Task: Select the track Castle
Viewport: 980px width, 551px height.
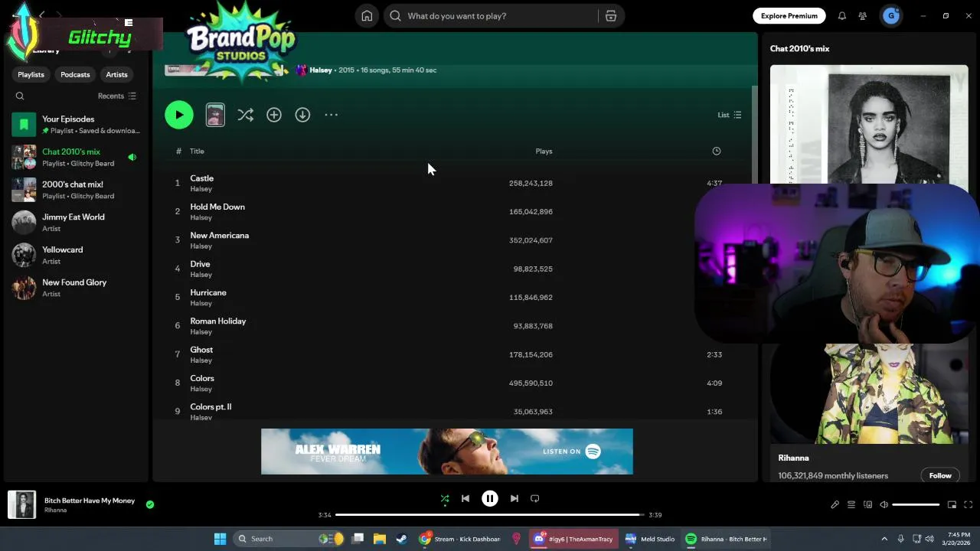Action: [201, 178]
